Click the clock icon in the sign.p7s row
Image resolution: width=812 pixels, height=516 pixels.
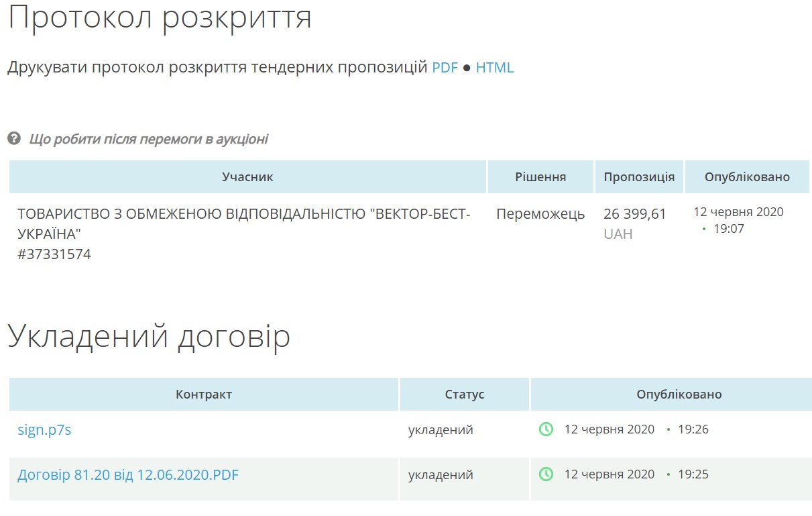[546, 429]
